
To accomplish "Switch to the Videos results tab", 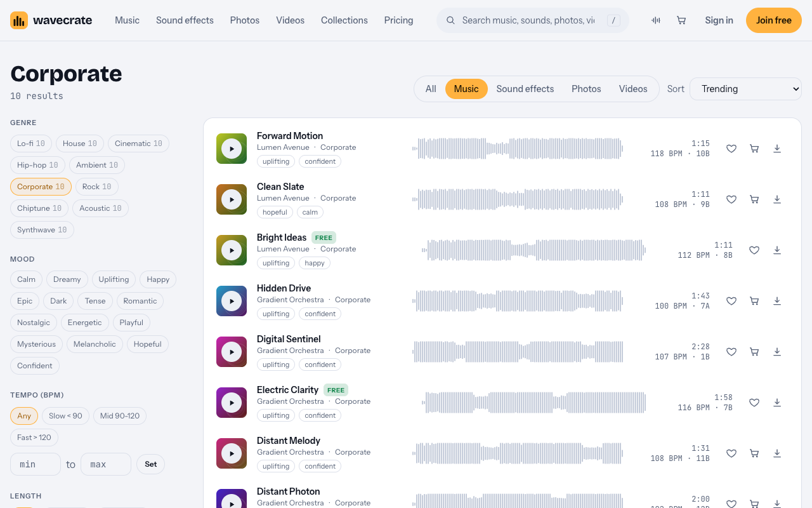I will tap(633, 89).
